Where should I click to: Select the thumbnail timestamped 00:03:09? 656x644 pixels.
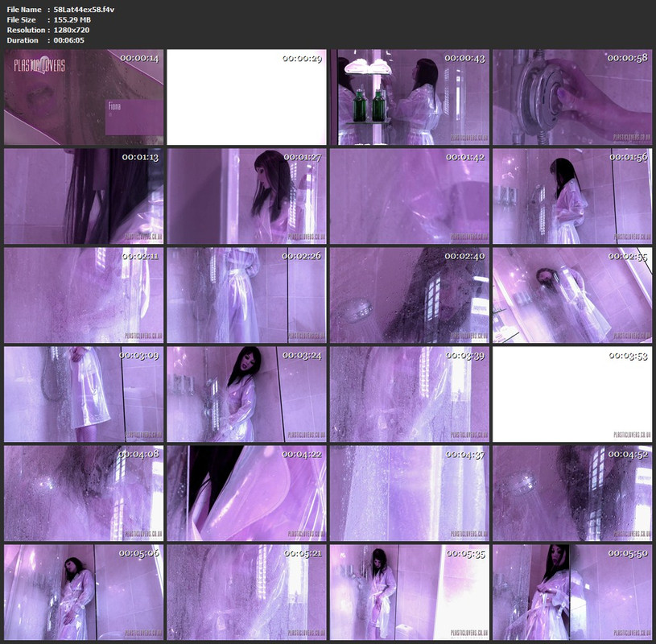click(84, 394)
